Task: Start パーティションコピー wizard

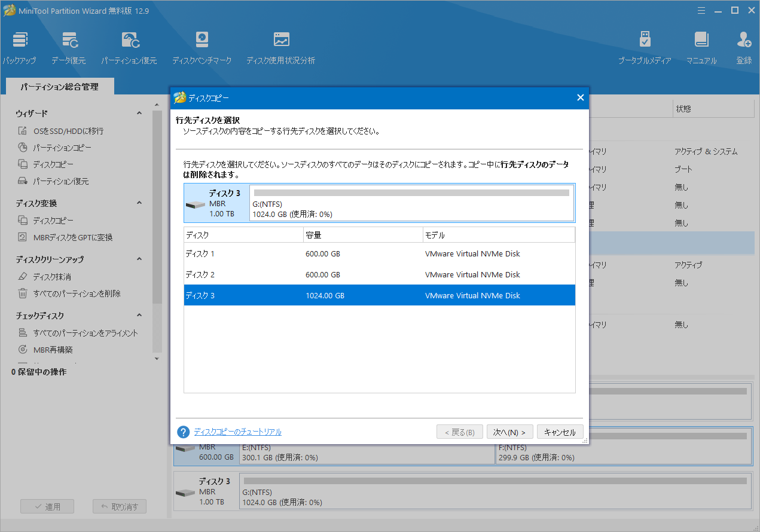Action: 54,148
